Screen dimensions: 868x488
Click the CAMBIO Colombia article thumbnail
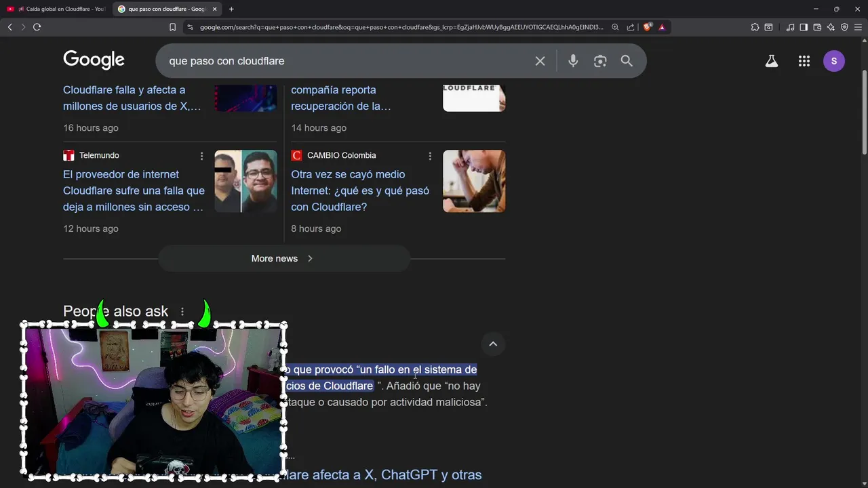[474, 181]
